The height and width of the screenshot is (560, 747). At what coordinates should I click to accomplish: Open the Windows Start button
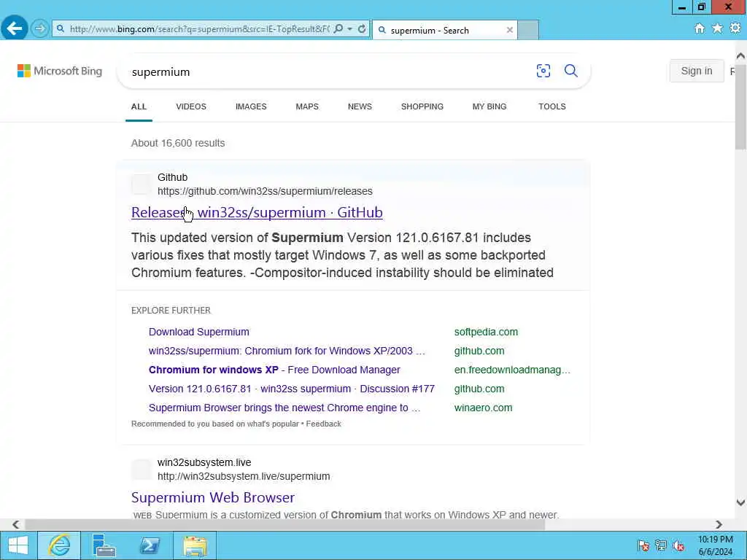click(18, 545)
